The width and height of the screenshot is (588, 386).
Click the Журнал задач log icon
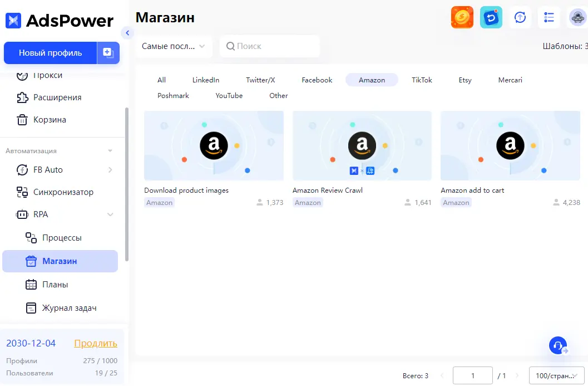point(31,308)
